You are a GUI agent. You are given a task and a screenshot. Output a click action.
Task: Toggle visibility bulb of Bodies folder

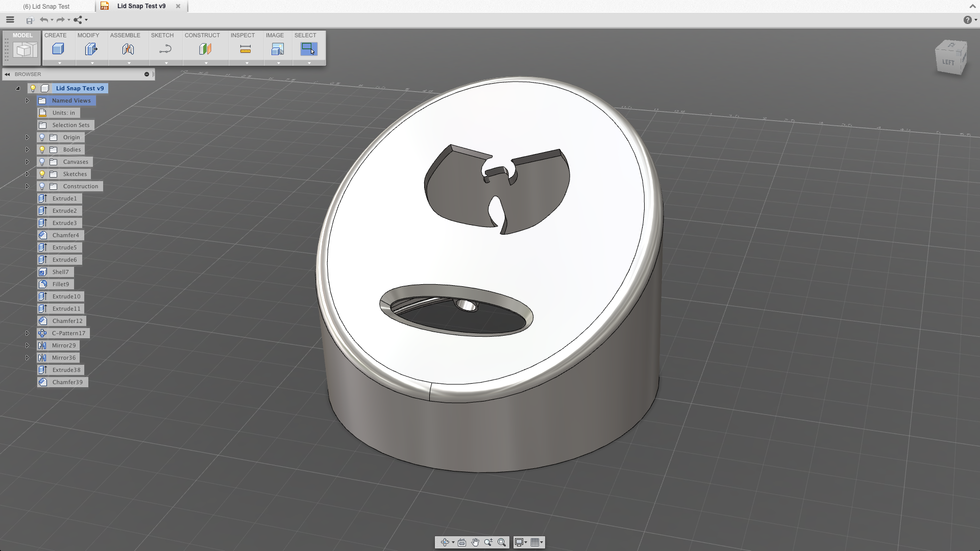[42, 149]
